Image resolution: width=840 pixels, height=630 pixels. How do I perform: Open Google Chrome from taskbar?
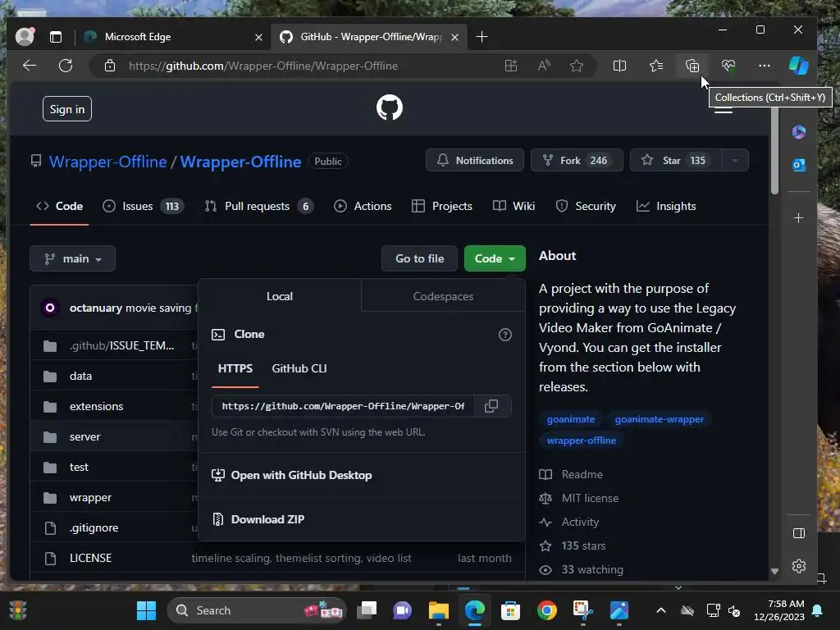[546, 610]
